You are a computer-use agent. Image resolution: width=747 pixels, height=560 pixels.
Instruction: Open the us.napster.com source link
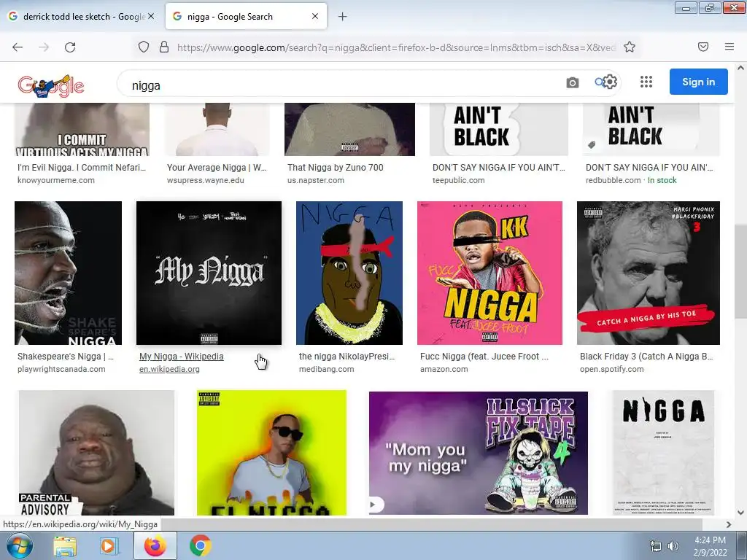coord(315,180)
